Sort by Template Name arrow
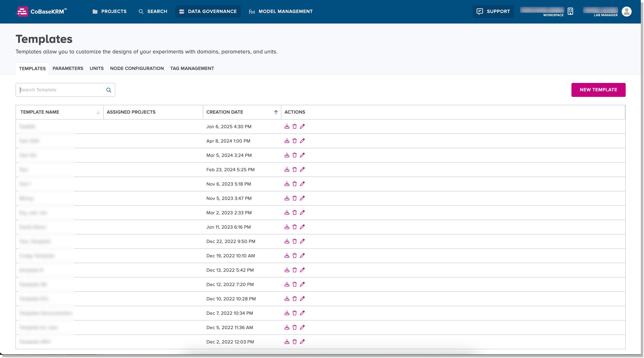 click(x=98, y=112)
